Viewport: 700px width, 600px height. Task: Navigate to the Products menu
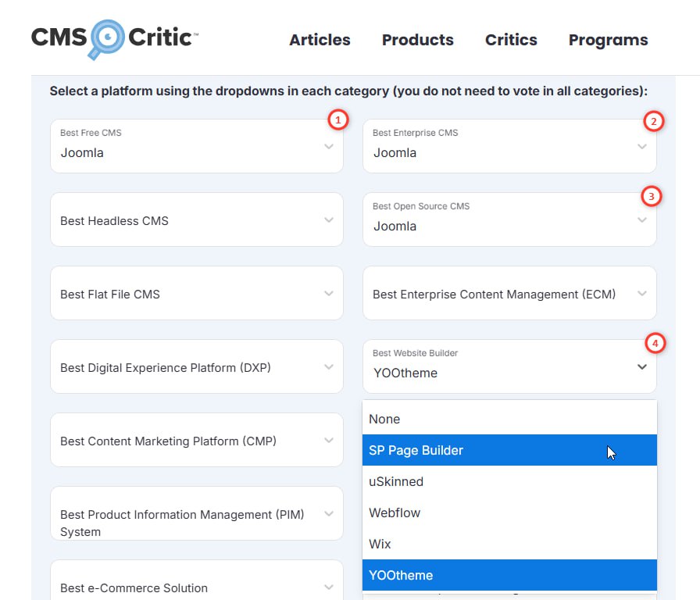(x=418, y=40)
